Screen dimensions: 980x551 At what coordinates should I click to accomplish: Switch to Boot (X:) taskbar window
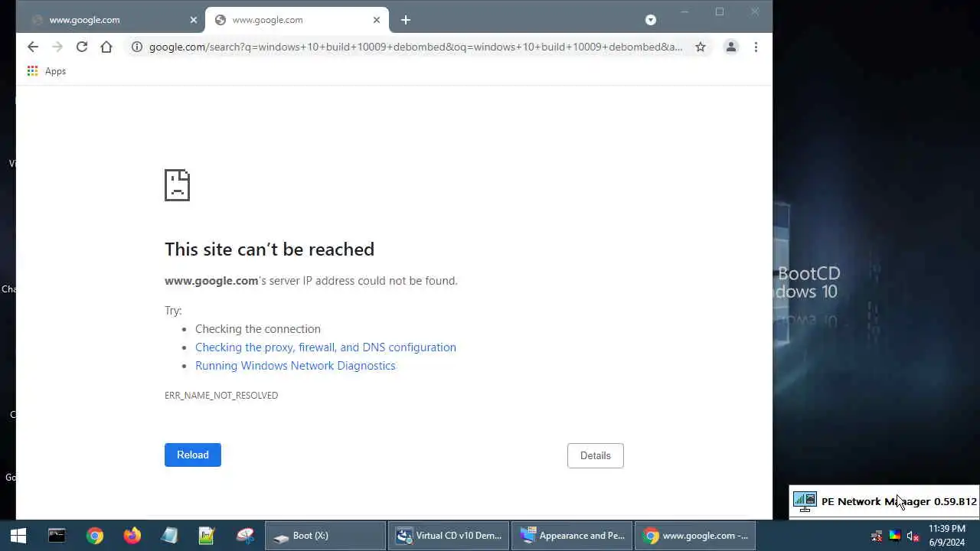click(325, 536)
